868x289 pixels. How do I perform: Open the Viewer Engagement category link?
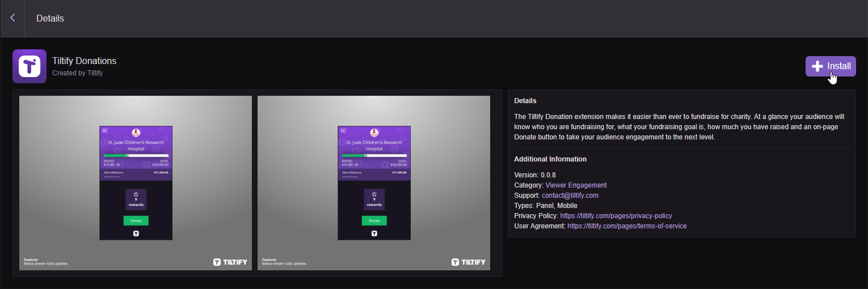[x=576, y=185]
